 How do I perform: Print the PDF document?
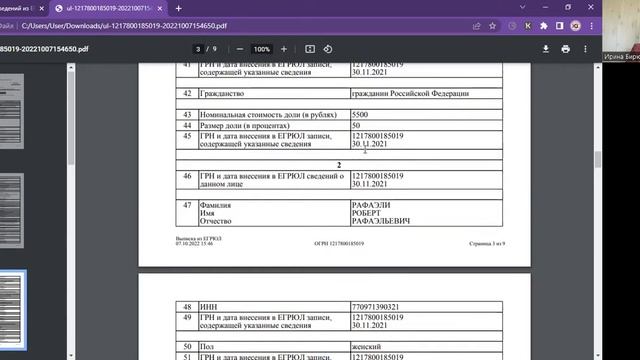pyautogui.click(x=565, y=49)
